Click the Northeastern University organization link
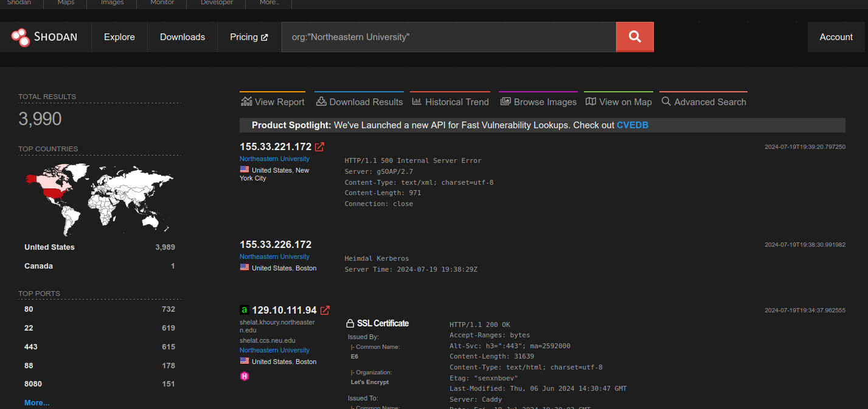This screenshot has width=868, height=409. click(274, 158)
